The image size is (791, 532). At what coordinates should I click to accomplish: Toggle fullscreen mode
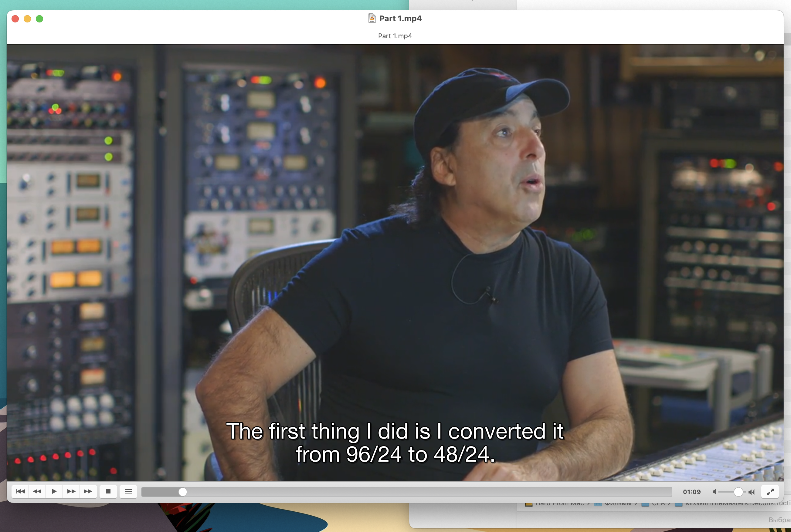coord(770,492)
